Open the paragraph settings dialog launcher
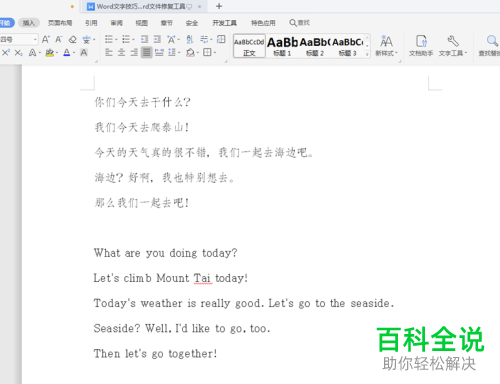The height and width of the screenshot is (384, 500). [x=226, y=61]
